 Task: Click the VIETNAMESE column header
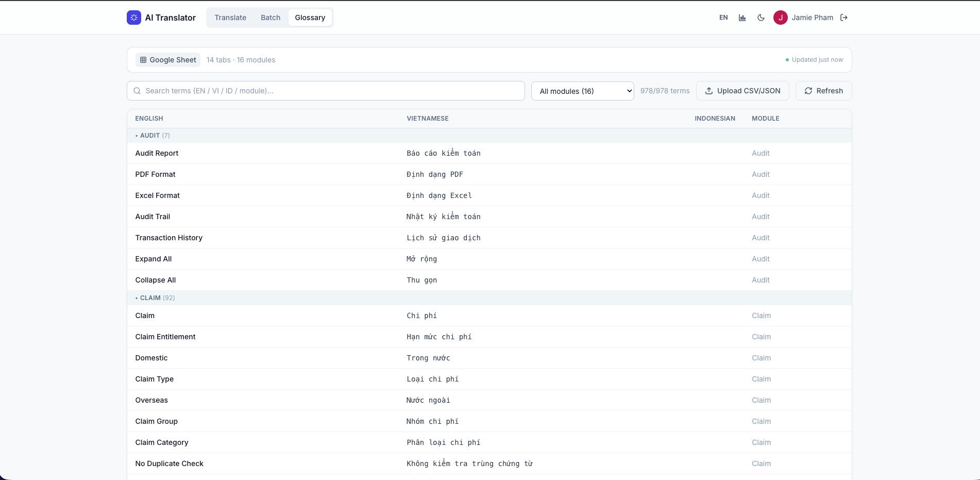[x=428, y=119]
